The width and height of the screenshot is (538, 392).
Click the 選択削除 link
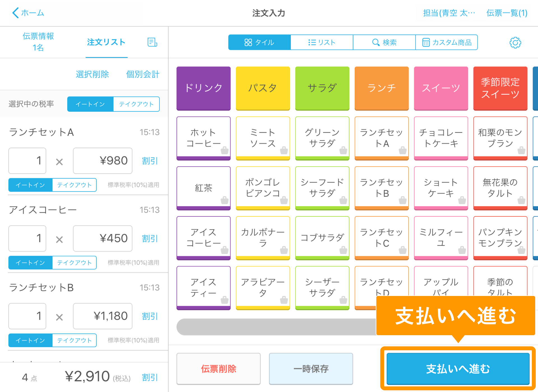pos(92,74)
